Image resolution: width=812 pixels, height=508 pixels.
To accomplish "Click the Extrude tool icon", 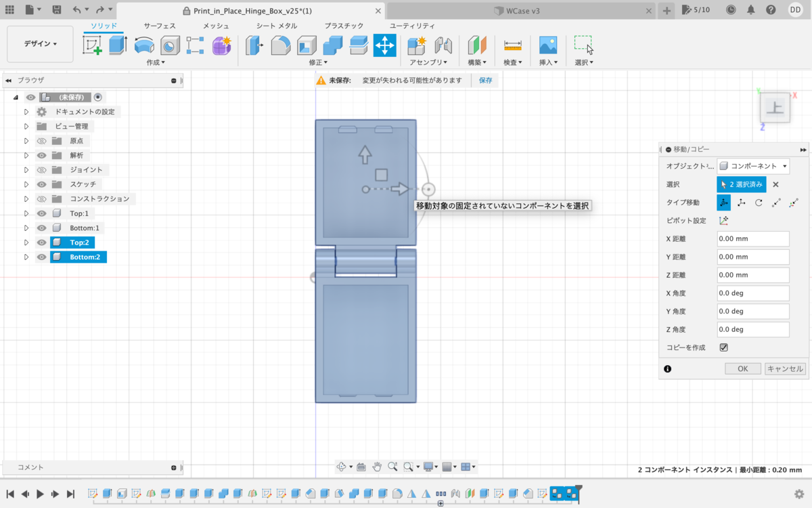I will [x=118, y=45].
